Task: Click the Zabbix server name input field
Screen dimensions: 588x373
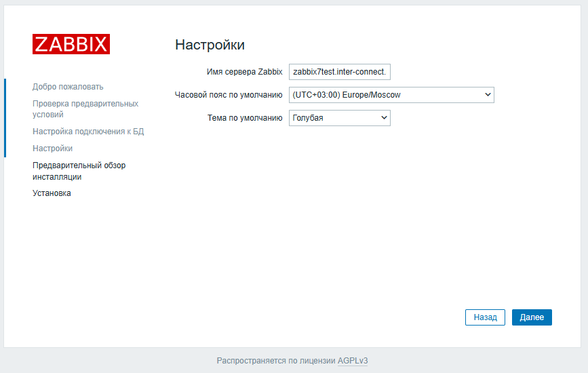Action: click(x=339, y=72)
